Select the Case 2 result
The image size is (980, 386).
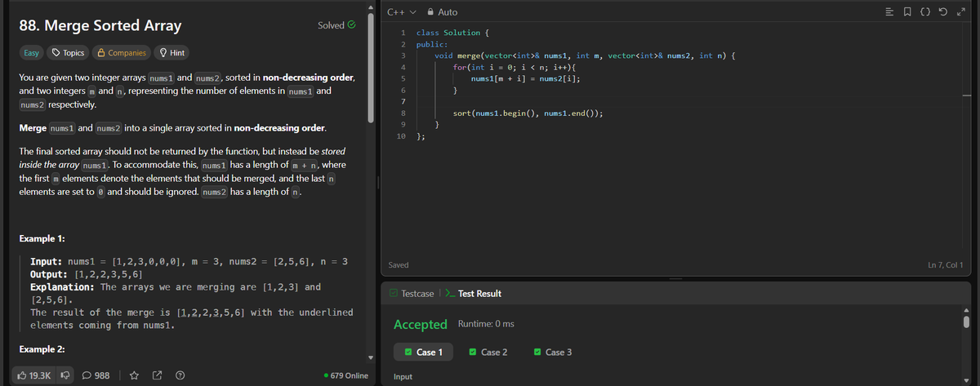(x=488, y=352)
